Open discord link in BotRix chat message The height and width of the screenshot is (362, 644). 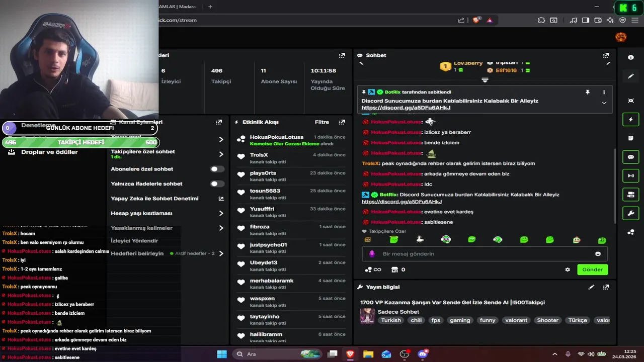click(402, 202)
